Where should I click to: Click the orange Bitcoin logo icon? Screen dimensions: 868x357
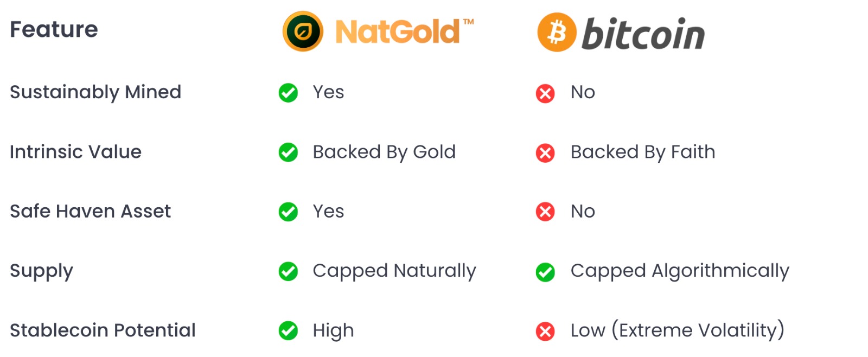[x=557, y=32]
